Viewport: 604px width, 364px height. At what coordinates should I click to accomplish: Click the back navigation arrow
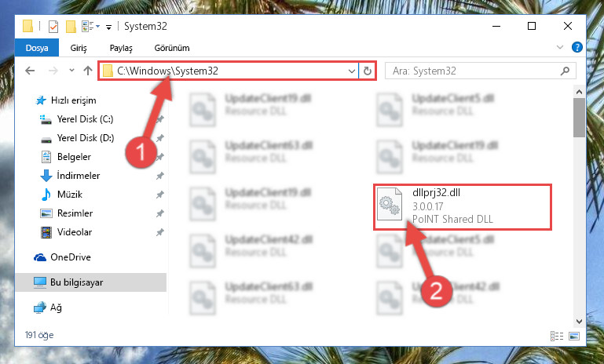click(30, 71)
